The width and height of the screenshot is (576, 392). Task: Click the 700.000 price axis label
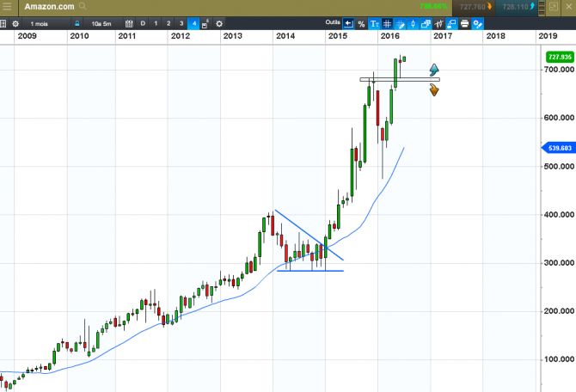[x=559, y=70]
